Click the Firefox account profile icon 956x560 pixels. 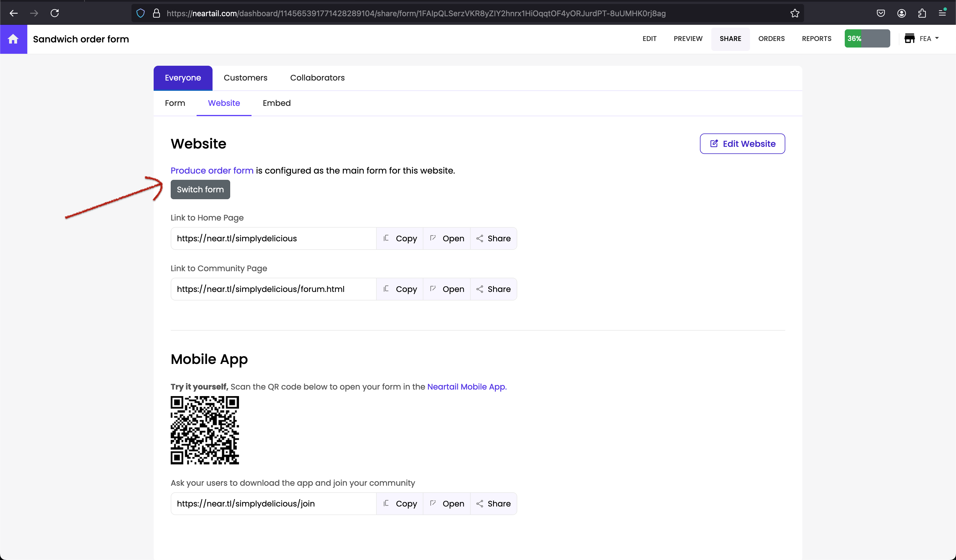pyautogui.click(x=901, y=13)
